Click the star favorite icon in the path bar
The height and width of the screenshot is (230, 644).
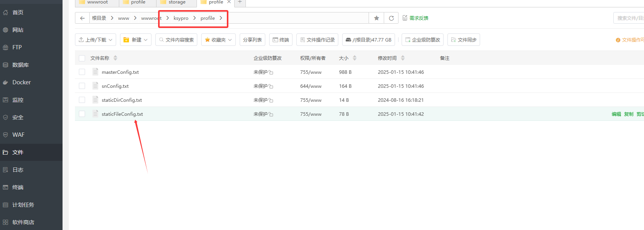tap(376, 18)
